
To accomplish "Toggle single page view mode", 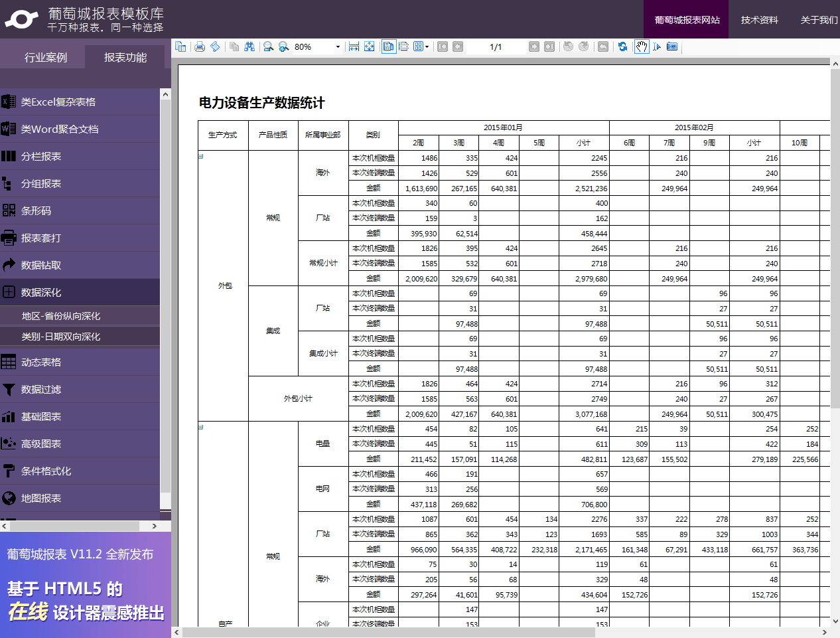I will tap(389, 46).
